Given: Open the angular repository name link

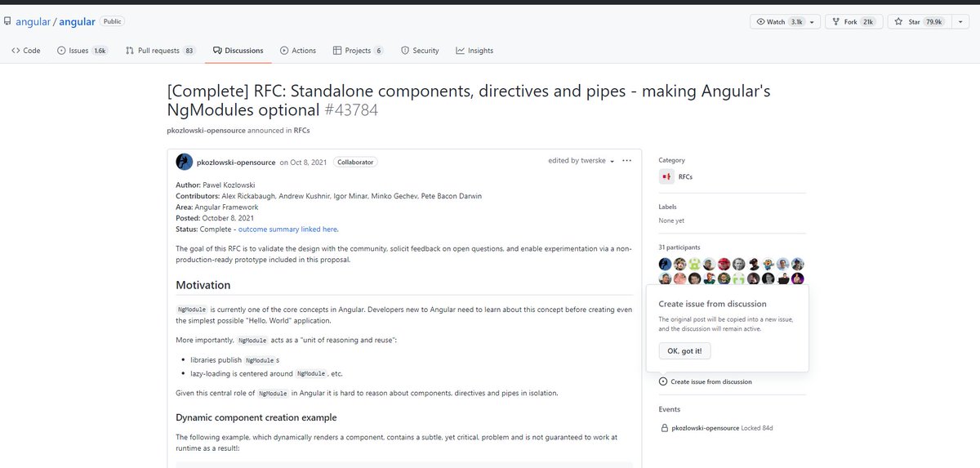Looking at the screenshot, I should point(77,21).
